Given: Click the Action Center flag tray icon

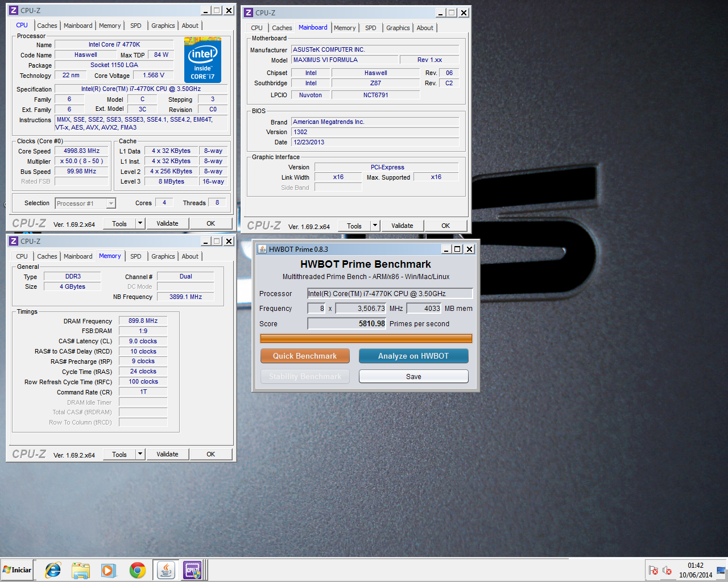Looking at the screenshot, I should (653, 570).
